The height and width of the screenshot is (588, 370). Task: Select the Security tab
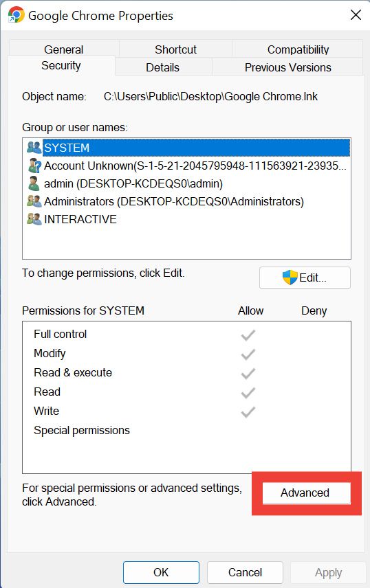pyautogui.click(x=61, y=66)
